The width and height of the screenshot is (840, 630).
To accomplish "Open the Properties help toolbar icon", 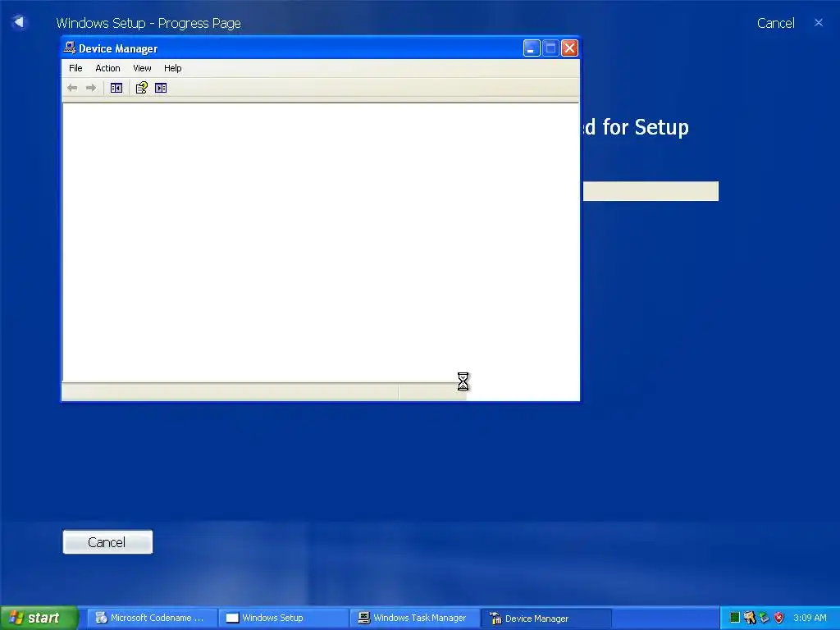I will coord(141,88).
